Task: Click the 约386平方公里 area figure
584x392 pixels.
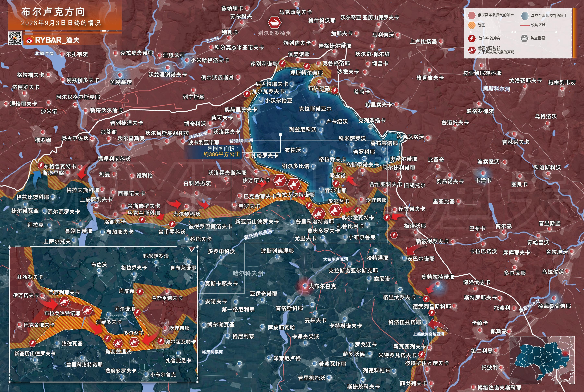Action: tap(222, 154)
